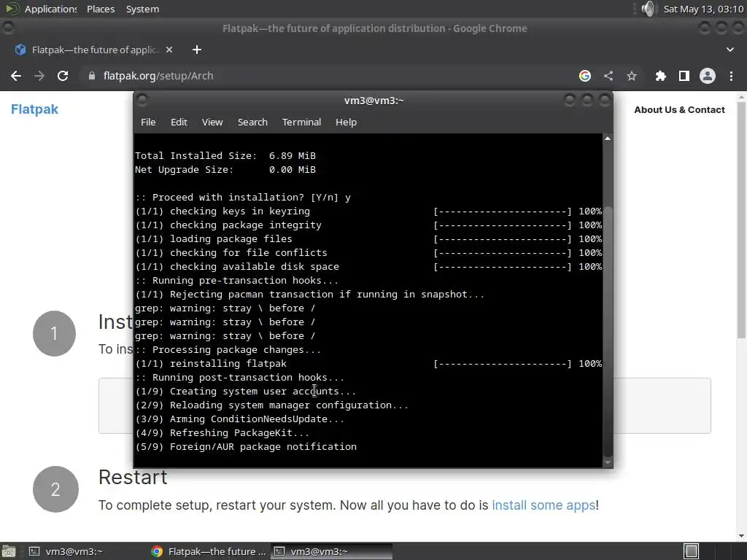Screen dimensions: 747x560
Task: Open terminal View menu
Action: coord(212,122)
